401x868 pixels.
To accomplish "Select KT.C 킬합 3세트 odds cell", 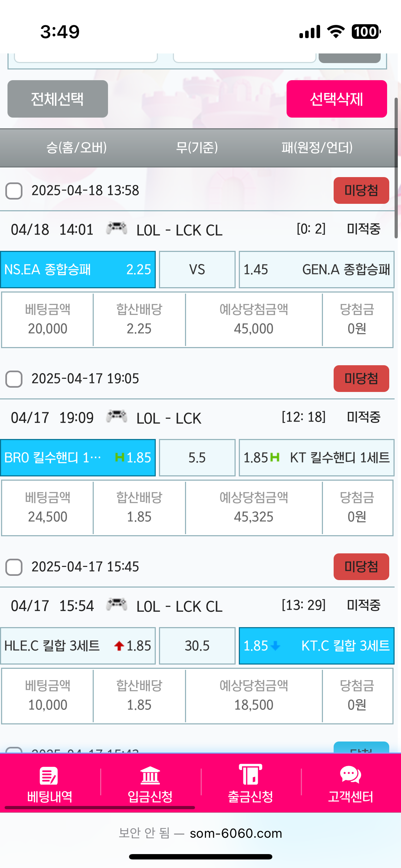I will [x=316, y=646].
